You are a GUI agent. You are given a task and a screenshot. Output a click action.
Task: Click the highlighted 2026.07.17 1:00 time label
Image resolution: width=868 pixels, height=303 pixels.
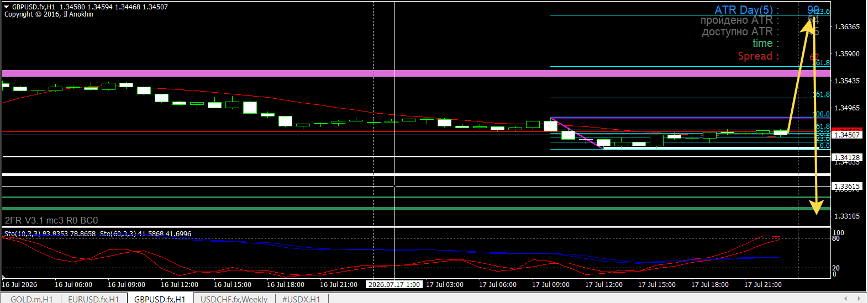point(394,284)
